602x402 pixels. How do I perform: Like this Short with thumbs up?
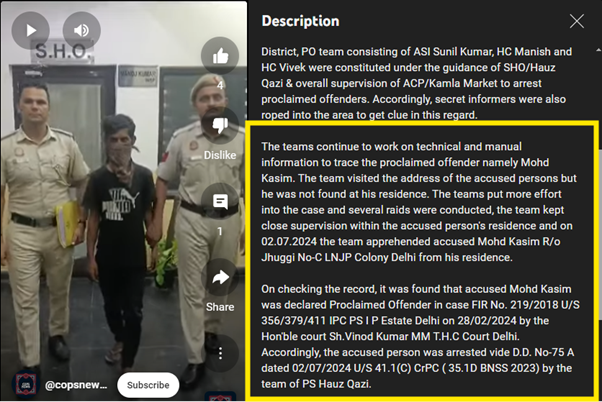coord(220,56)
